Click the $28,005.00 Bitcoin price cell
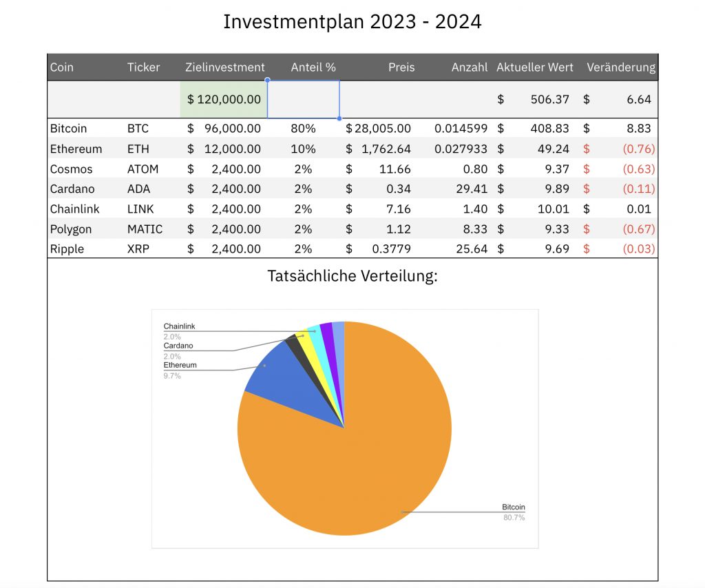This screenshot has height=588, width=705. 378,129
